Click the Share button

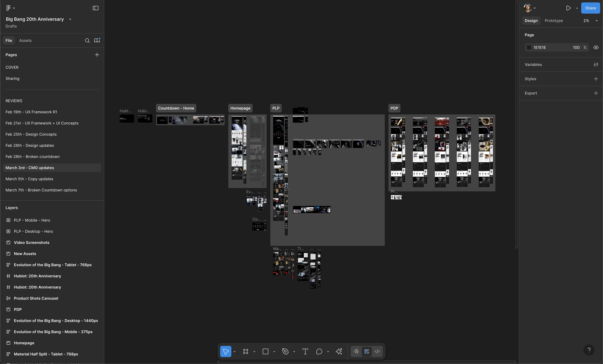click(x=590, y=8)
